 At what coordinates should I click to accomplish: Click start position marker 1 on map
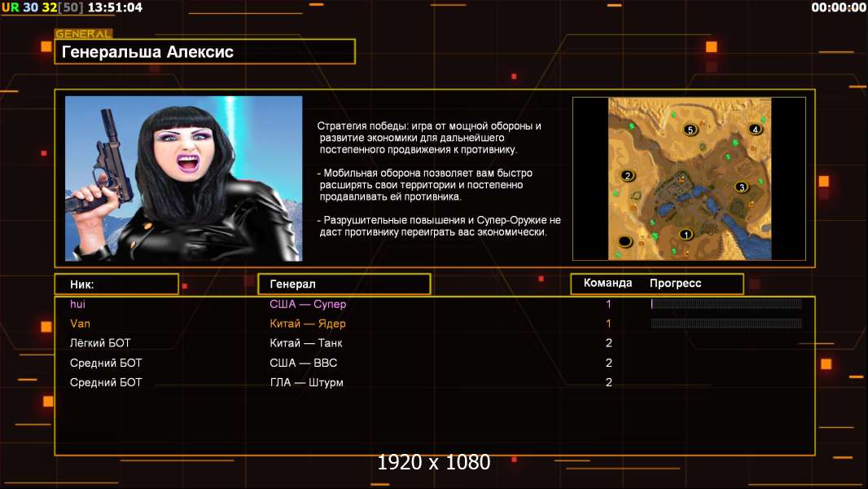(686, 234)
